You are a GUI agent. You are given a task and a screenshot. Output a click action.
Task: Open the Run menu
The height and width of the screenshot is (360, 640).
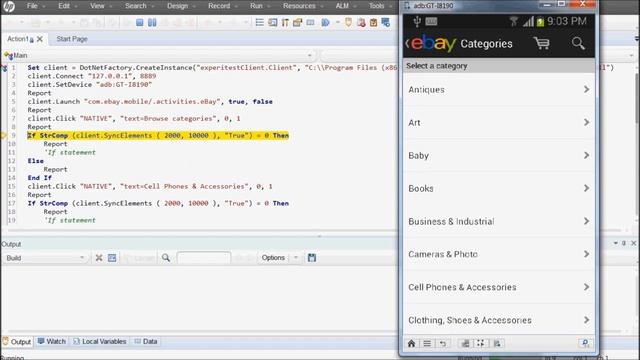coord(256,6)
